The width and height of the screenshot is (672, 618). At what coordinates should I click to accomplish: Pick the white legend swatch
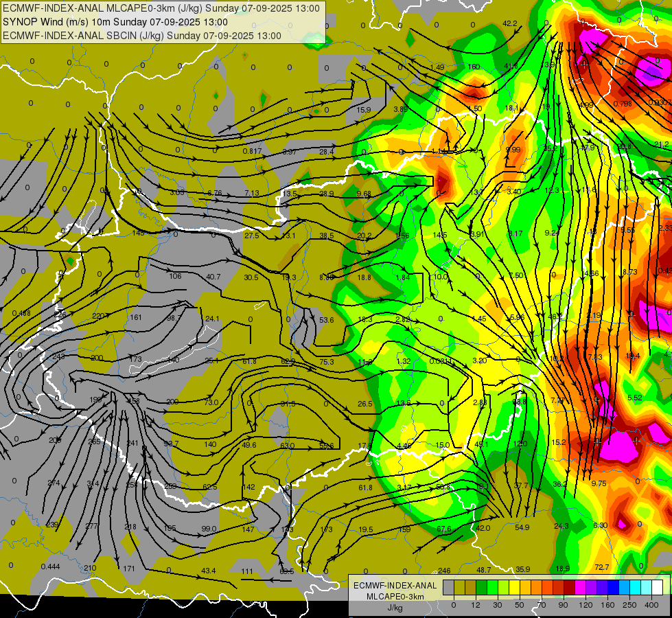[658, 588]
